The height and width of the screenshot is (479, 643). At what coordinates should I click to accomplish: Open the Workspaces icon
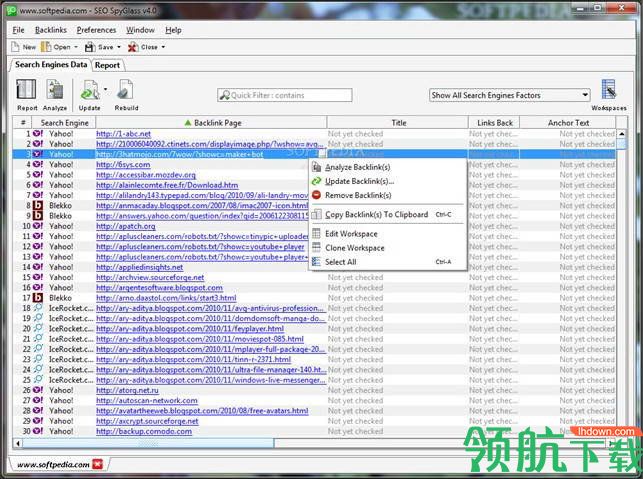click(609, 89)
